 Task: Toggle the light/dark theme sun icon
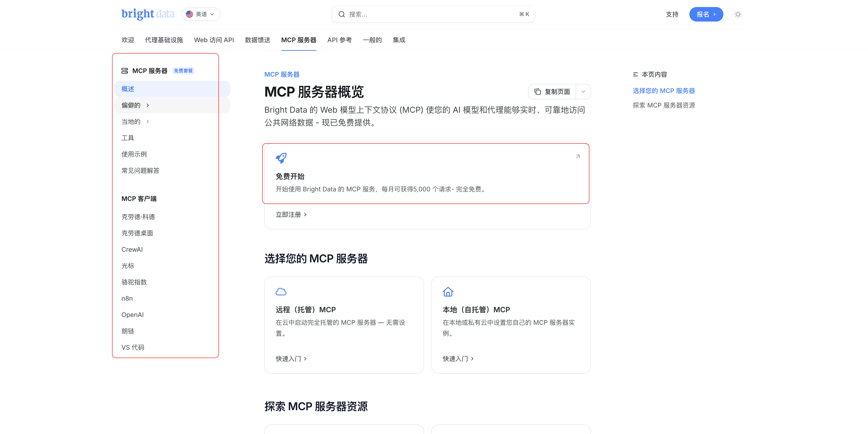point(738,14)
